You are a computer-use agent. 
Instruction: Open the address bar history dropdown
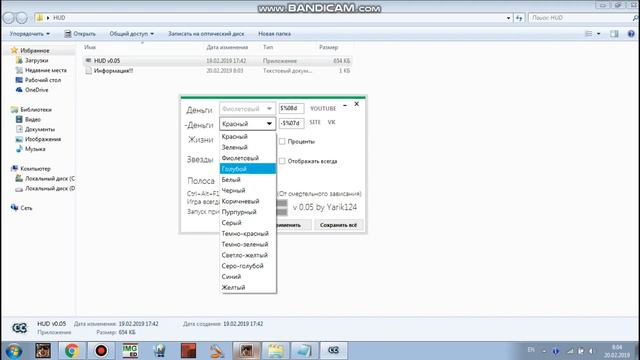click(x=508, y=18)
